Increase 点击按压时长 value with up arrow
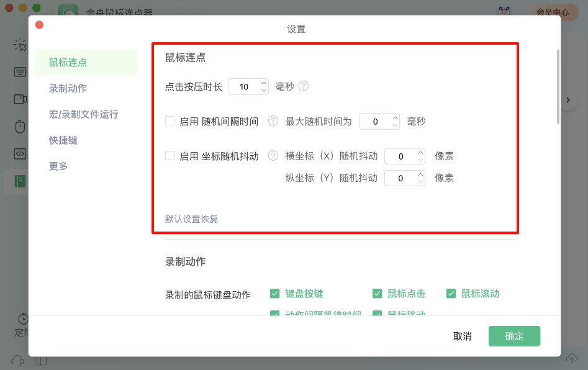This screenshot has width=588, height=370. click(x=264, y=83)
